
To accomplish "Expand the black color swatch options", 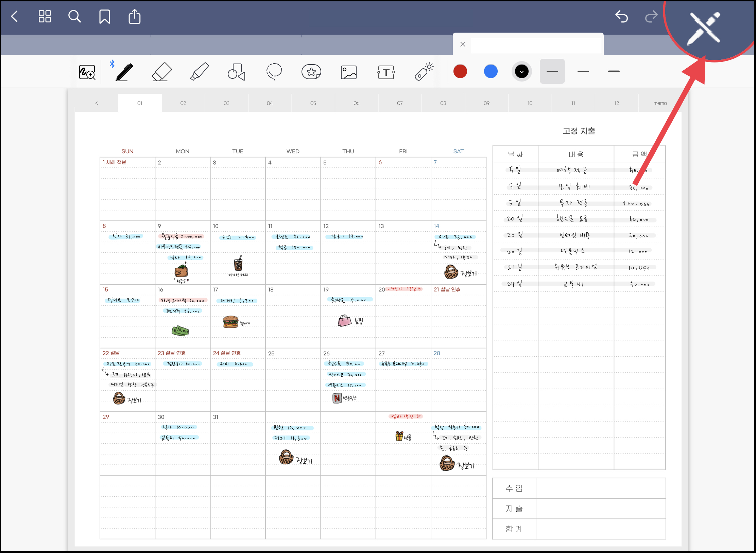I will 521,71.
